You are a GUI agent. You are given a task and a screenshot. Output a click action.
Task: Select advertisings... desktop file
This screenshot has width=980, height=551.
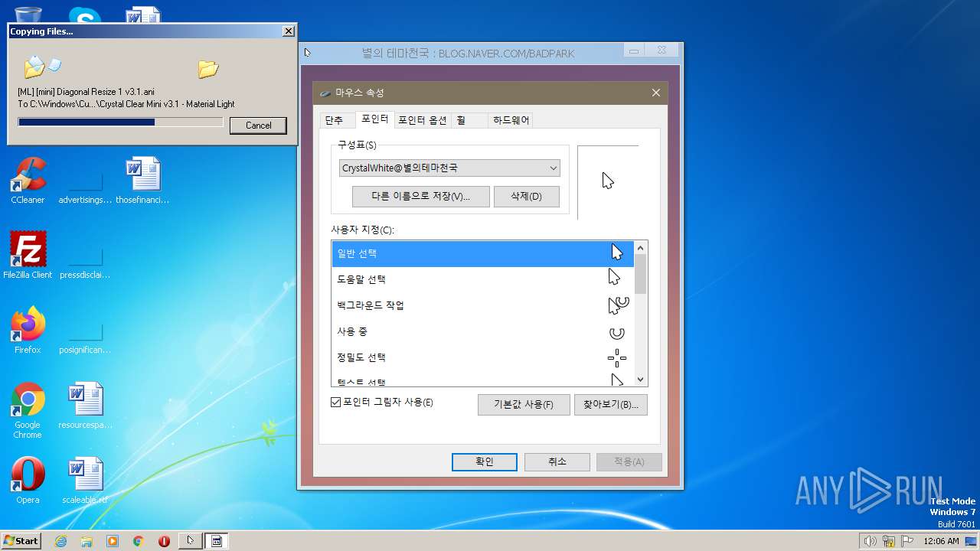coord(85,187)
